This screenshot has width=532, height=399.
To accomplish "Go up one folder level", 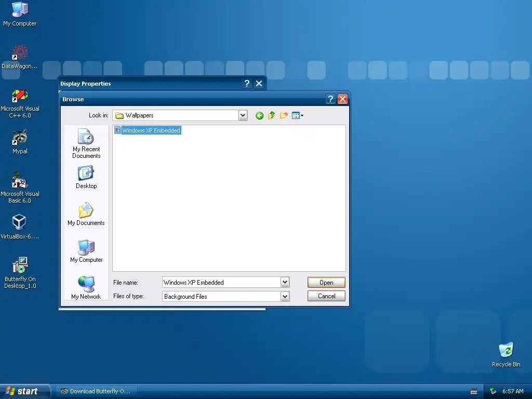I will point(271,116).
